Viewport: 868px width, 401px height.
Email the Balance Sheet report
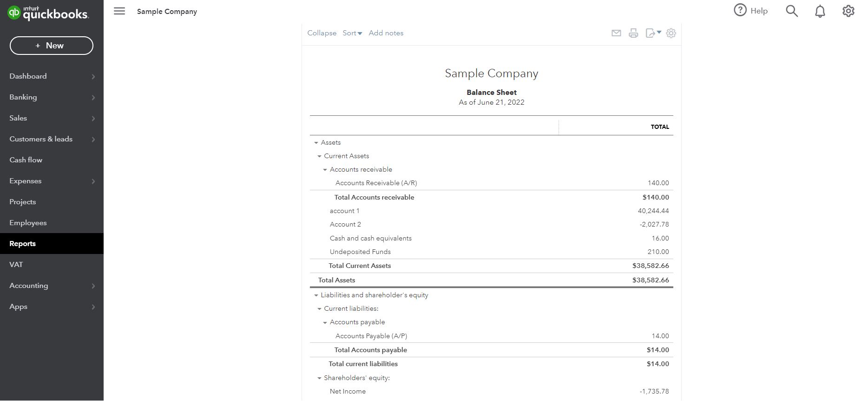(616, 33)
